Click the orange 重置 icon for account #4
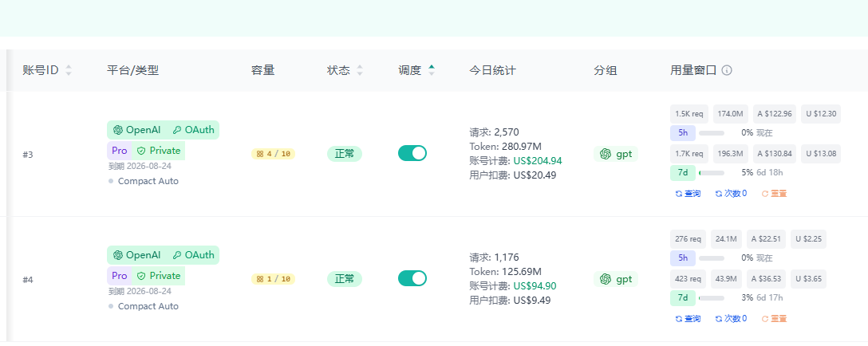This screenshot has width=868, height=346. tap(765, 319)
